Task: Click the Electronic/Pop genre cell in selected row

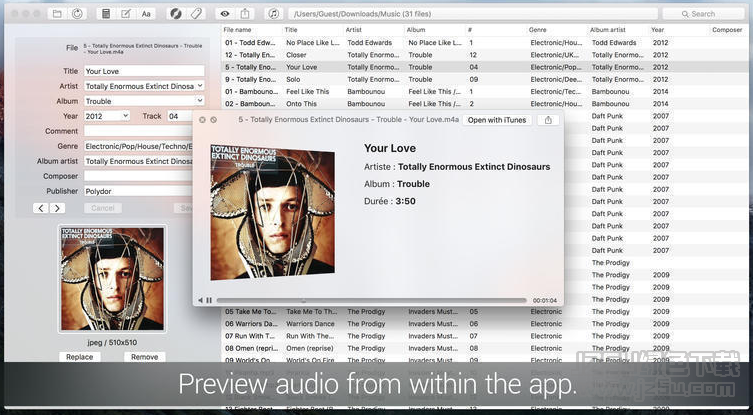Action: [x=556, y=67]
